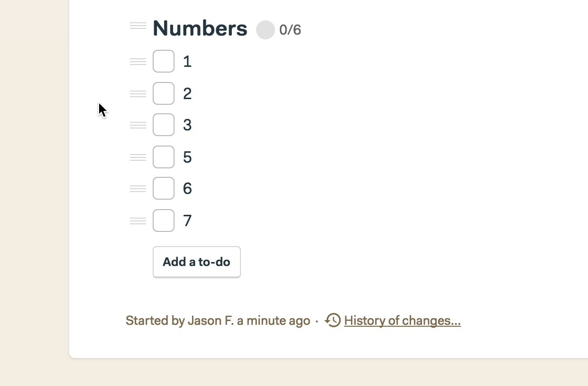Click the drag handle next to to-do 3
The height and width of the screenshot is (386, 588).
point(138,125)
